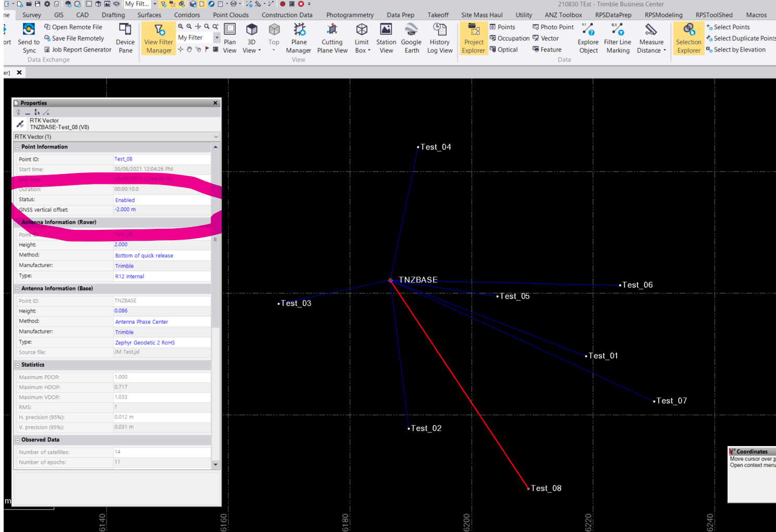Open the Project Explorer panel
The height and width of the screenshot is (532, 776).
[x=473, y=38]
